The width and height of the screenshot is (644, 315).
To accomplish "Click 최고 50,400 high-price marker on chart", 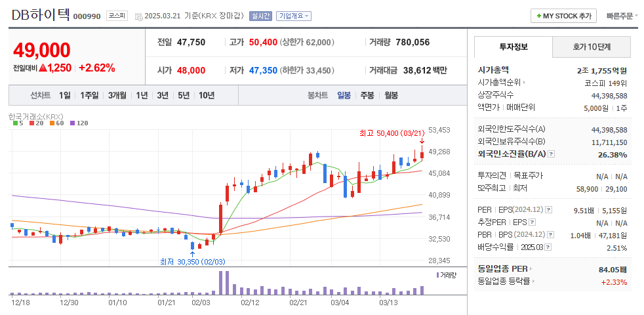I will (391, 133).
